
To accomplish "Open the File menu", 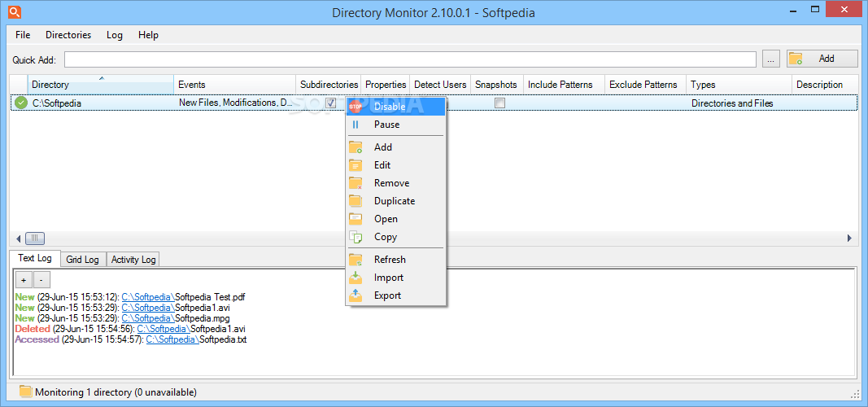I will coord(24,35).
